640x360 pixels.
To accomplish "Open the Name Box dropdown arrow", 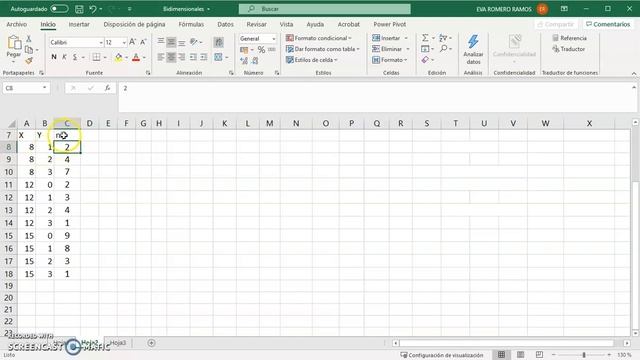I will pyautogui.click(x=44, y=88).
